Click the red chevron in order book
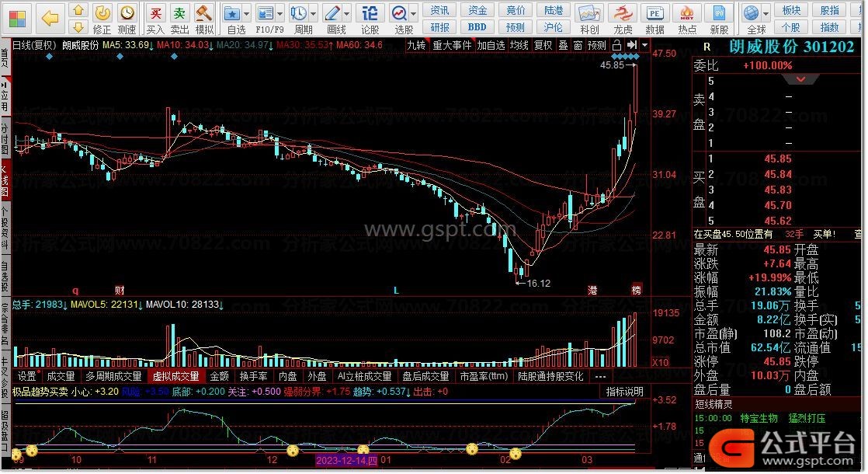The height and width of the screenshot is (474, 868). tap(800, 80)
